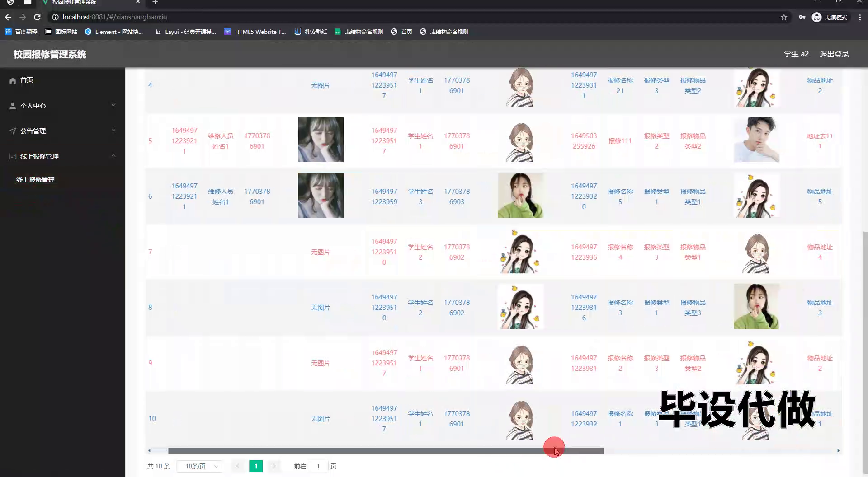
Task: Open the password key icon in address bar
Action: [802, 17]
